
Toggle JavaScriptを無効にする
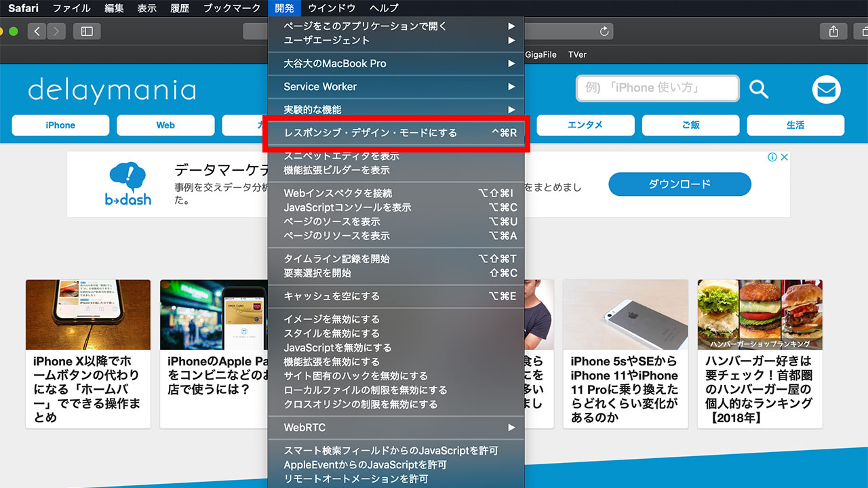click(396, 348)
